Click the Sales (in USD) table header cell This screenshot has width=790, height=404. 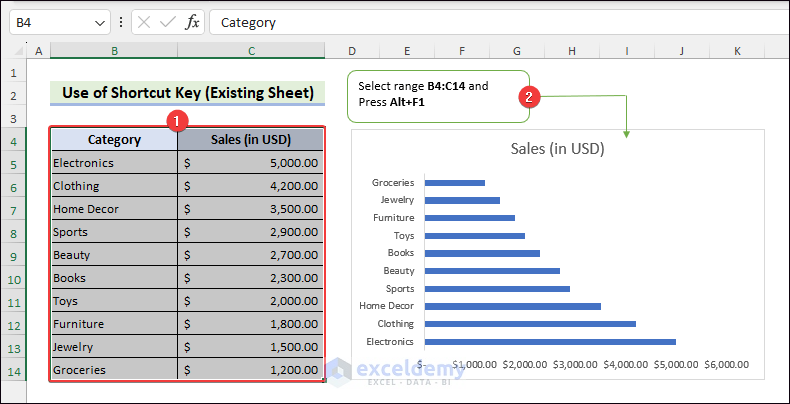click(x=251, y=140)
